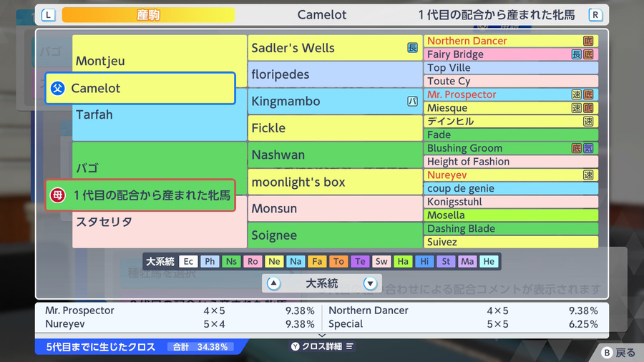Click the dam box 1代目の配合から産まれた牝馬
This screenshot has width=644, height=362.
(x=140, y=195)
